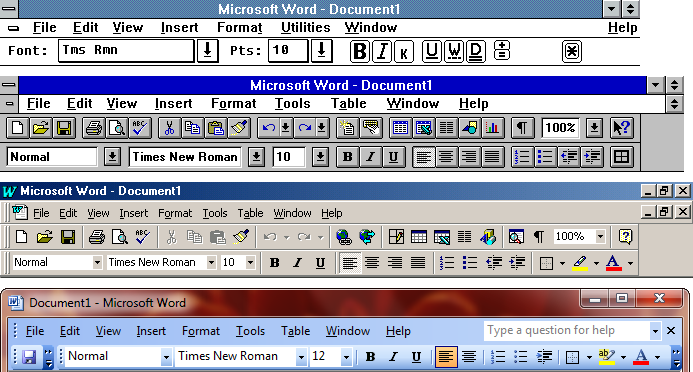Viewport: 693px width, 372px height.
Task: Open Times New Roman font arrow in W-logo window
Action: (x=211, y=262)
